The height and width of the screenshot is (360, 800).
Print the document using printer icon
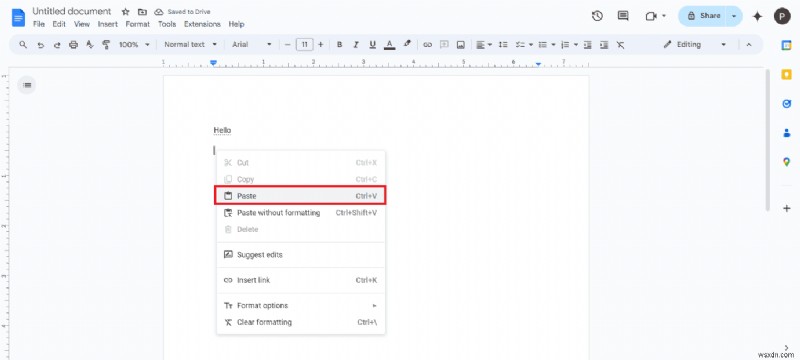pos(73,45)
